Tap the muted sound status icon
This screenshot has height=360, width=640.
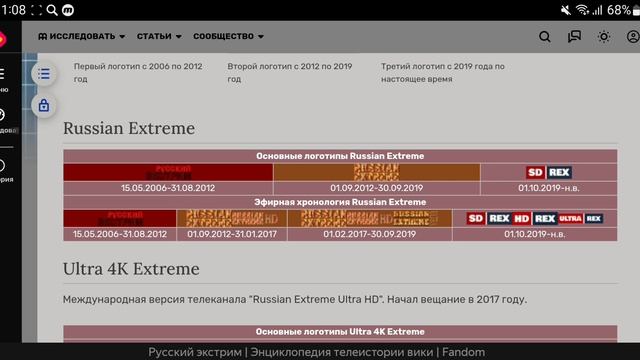point(566,10)
